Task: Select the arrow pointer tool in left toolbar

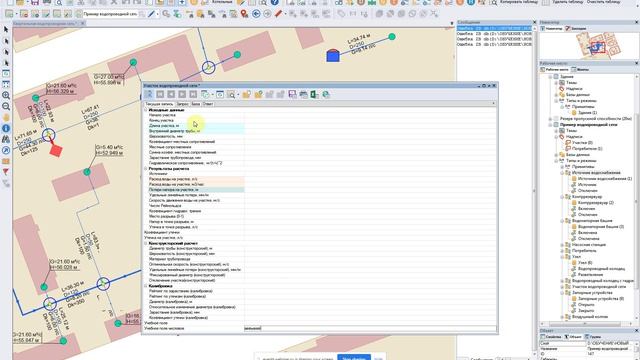Action: pos(6,30)
